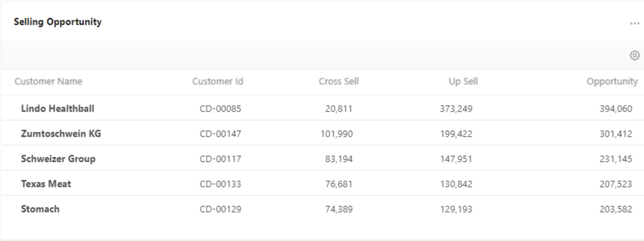The height and width of the screenshot is (241, 644).
Task: Click the Cross Sell column header
Action: click(x=338, y=81)
